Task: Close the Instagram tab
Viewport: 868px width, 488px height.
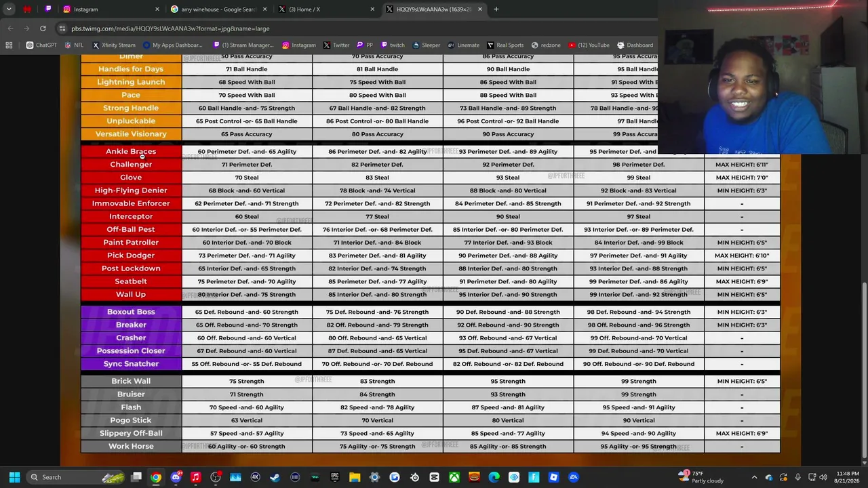Action: tap(157, 9)
